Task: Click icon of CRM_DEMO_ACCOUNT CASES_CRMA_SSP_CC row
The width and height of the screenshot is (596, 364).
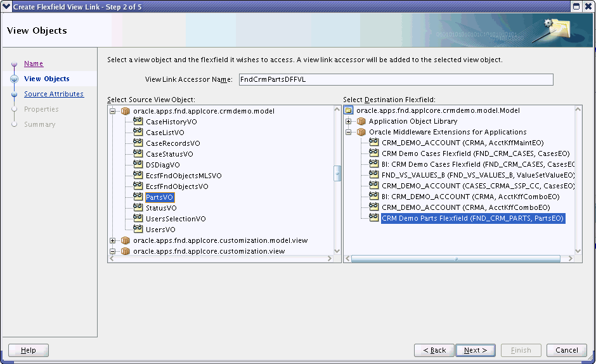Action: pyautogui.click(x=374, y=185)
